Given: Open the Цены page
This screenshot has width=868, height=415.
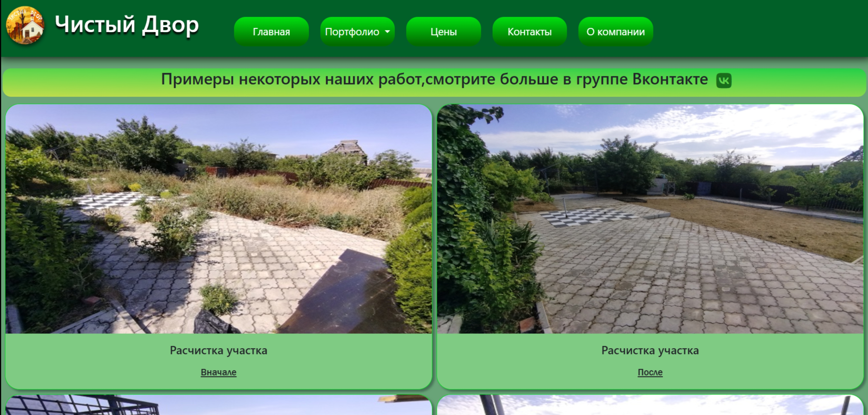Looking at the screenshot, I should [444, 32].
